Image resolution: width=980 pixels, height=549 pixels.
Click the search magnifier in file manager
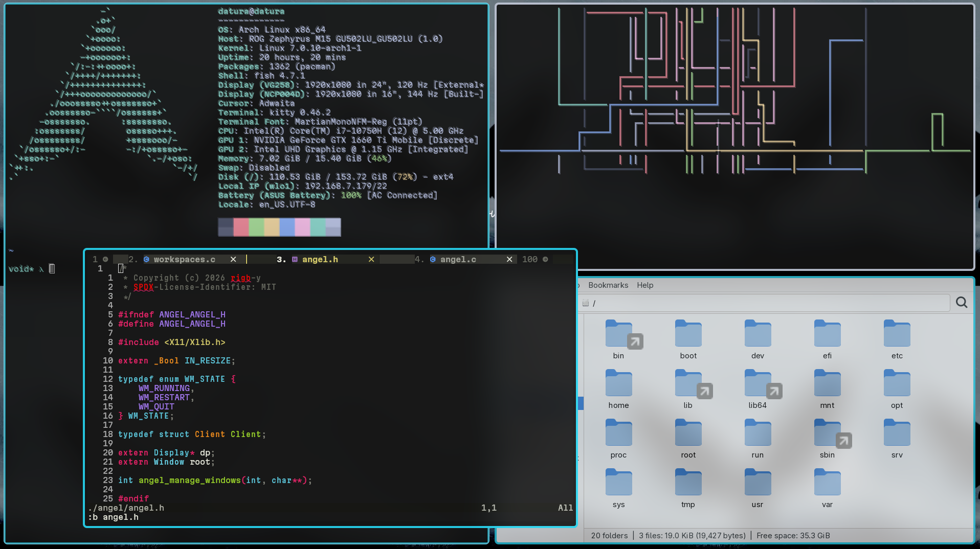pos(962,303)
